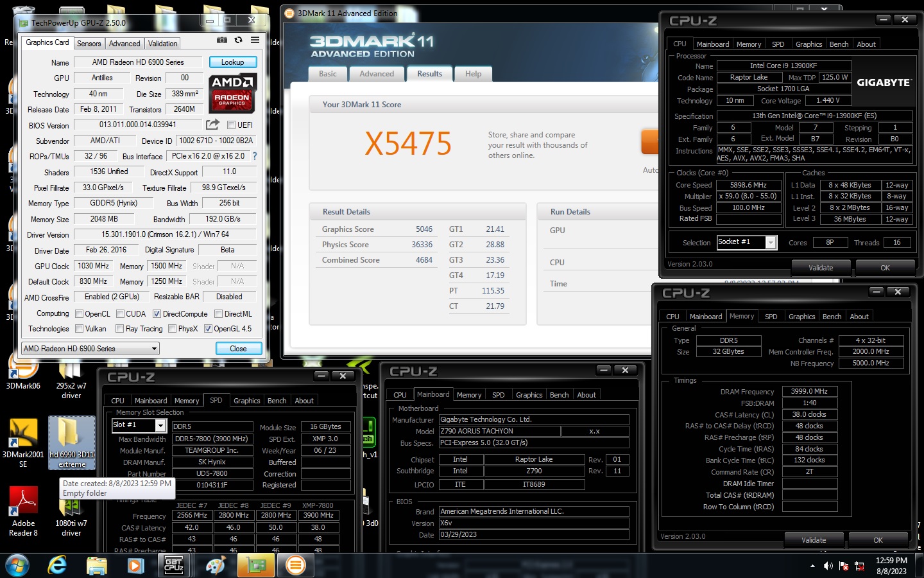Click the volume speaker tray icon
This screenshot has height=578, width=924.
coord(828,566)
